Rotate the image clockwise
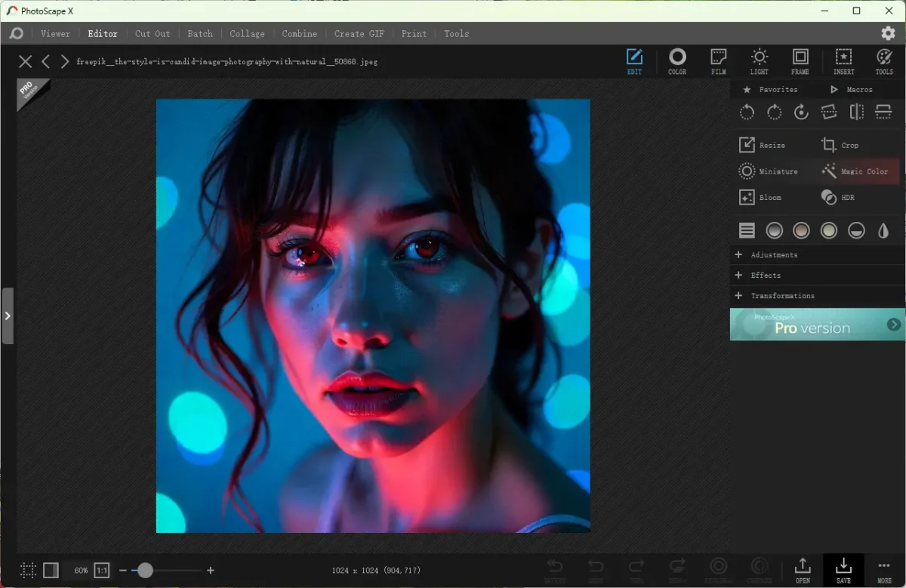Viewport: 906px width, 588px height. [774, 112]
